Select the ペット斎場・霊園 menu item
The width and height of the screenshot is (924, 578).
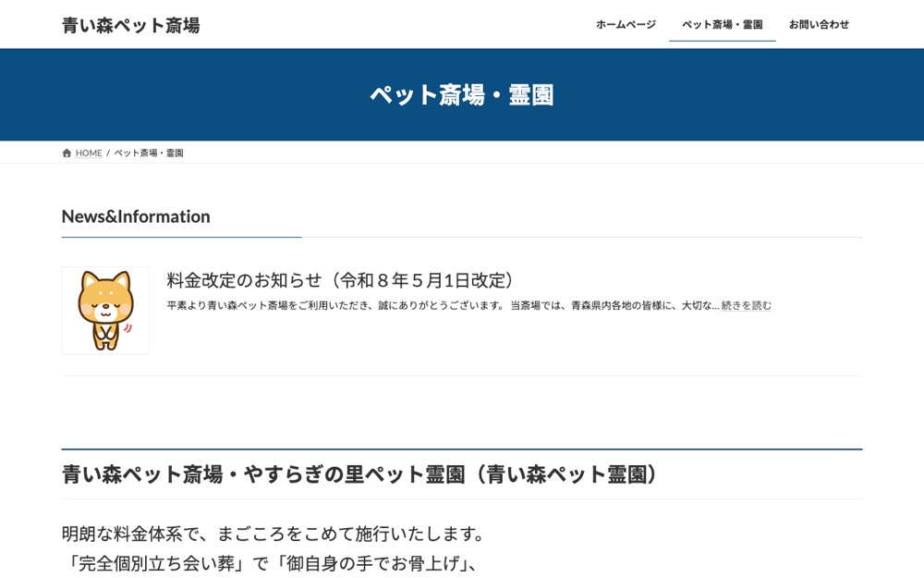(723, 25)
